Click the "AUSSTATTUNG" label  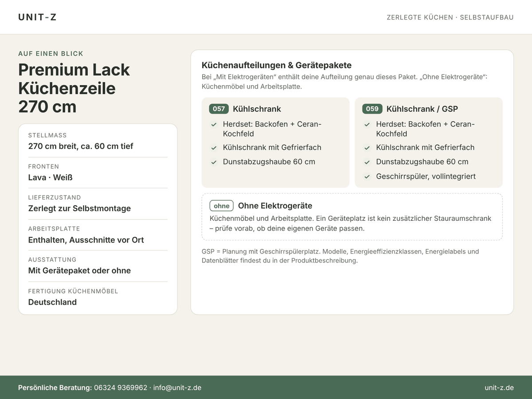point(52,259)
